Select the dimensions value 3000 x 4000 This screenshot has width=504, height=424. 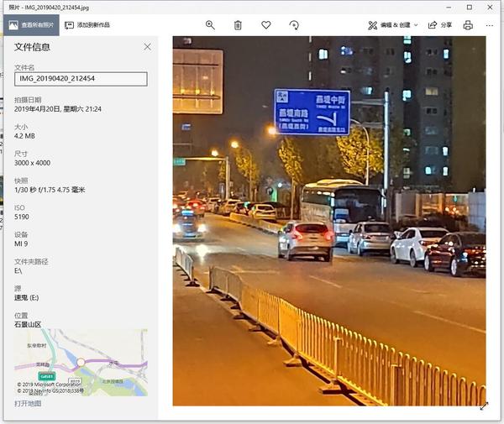[33, 163]
